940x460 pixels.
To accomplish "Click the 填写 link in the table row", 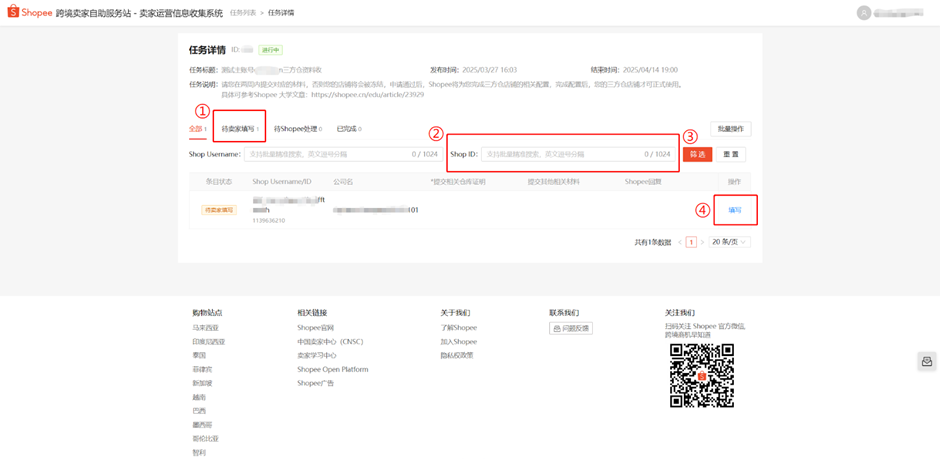I will tap(735, 211).
